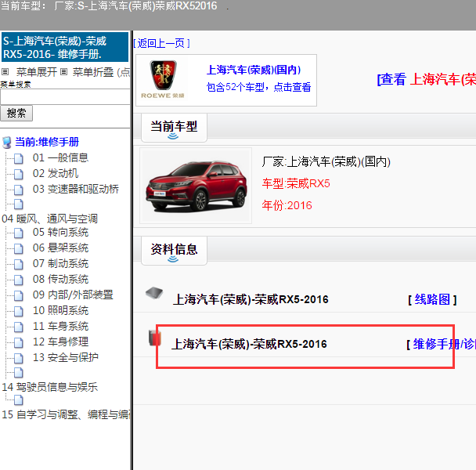Viewport: 476px width, 470px height.
Task: Open the 线路图 link
Action: coord(432,299)
